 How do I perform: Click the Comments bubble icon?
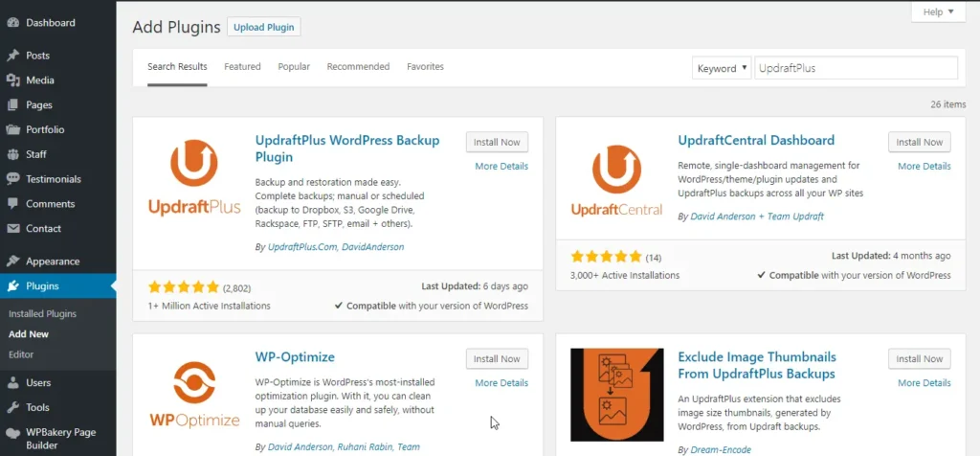click(12, 204)
